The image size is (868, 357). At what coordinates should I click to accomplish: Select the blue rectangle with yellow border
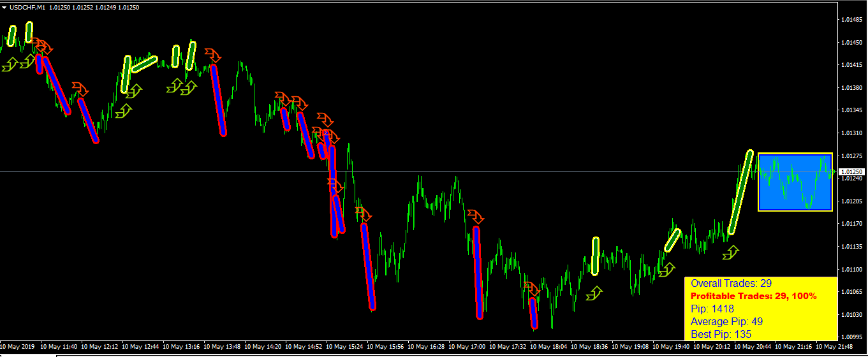point(795,182)
